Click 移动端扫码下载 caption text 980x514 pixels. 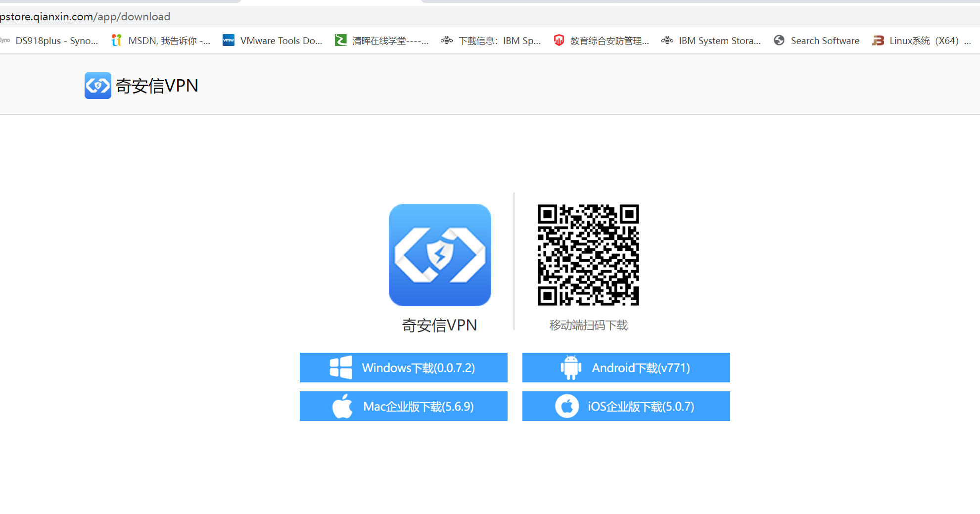coord(588,325)
